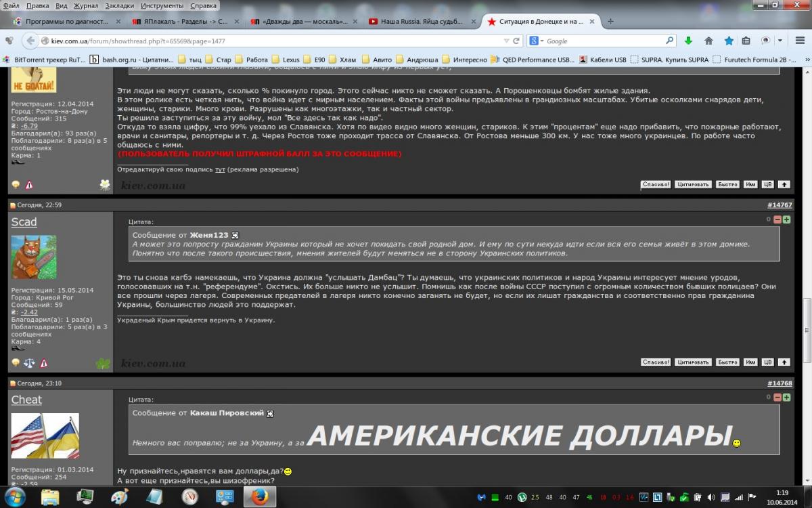Image resolution: width=812 pixels, height=508 pixels.
Task: Vote minus on Scad post #14767
Action: pos(777,219)
